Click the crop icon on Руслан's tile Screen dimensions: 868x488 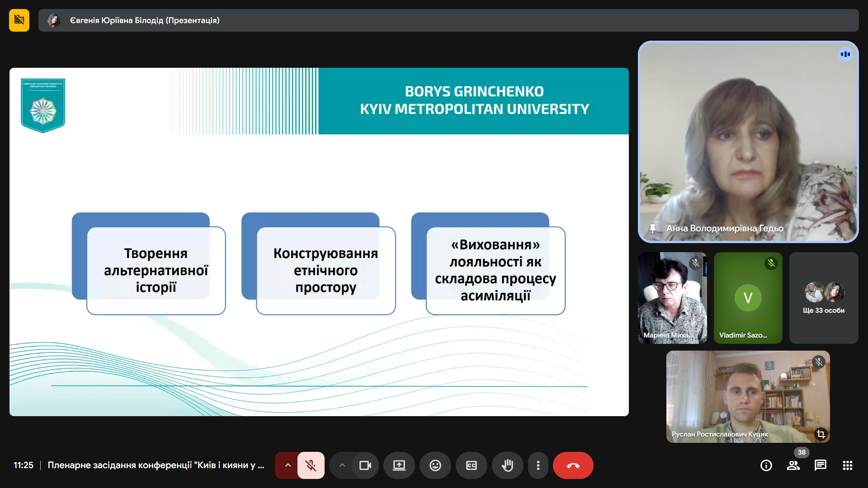pos(821,434)
